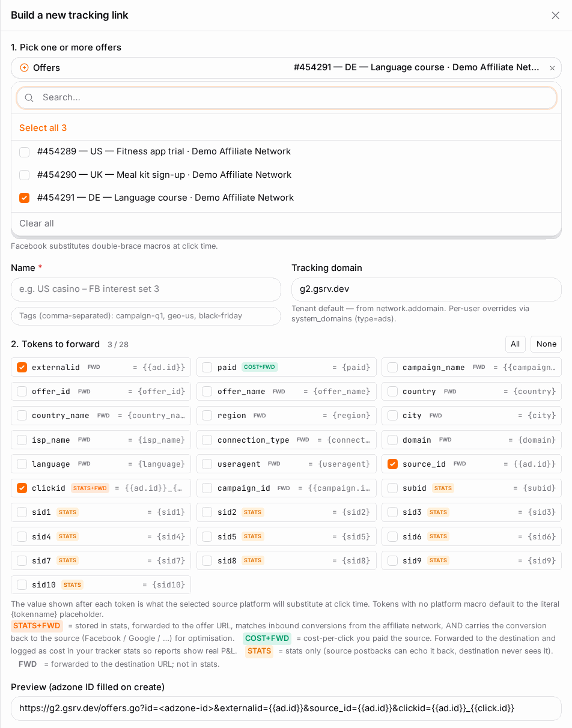Focus the offers Search field
The image size is (572, 728).
pyautogui.click(x=287, y=98)
